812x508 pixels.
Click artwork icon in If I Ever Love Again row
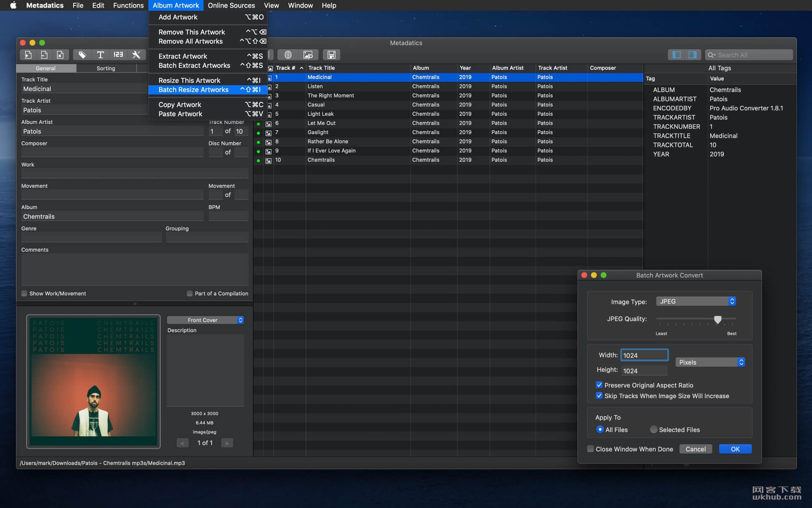coord(269,152)
